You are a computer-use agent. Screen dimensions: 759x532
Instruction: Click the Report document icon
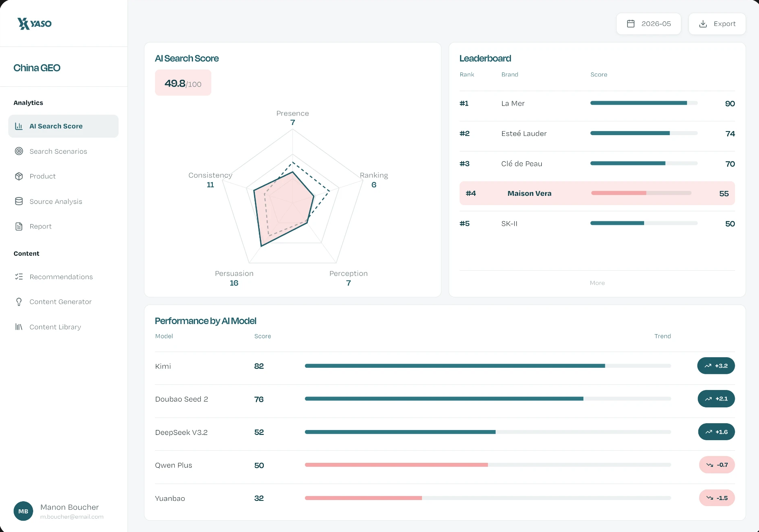19,227
